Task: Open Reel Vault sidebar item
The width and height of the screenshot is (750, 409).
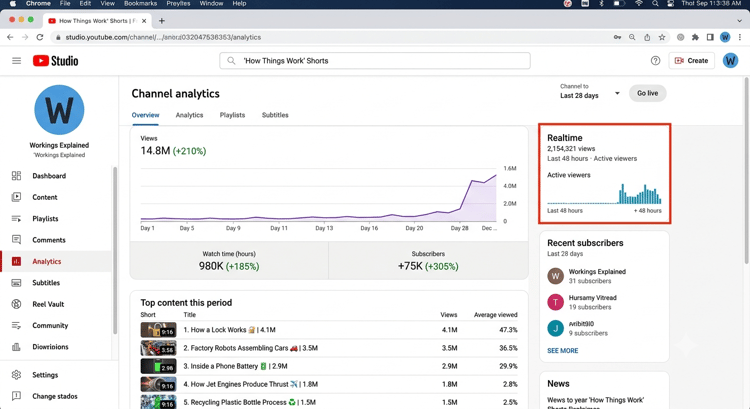Action: coord(48,304)
